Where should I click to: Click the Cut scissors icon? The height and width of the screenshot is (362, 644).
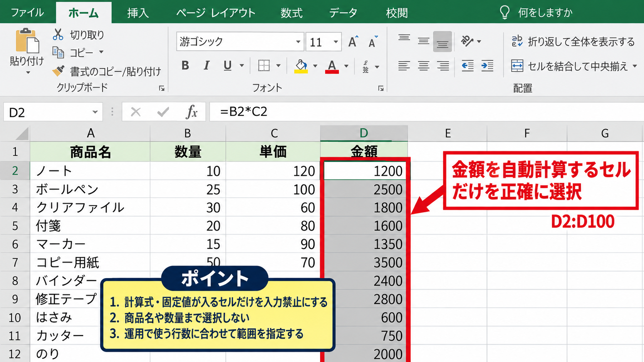pyautogui.click(x=58, y=34)
